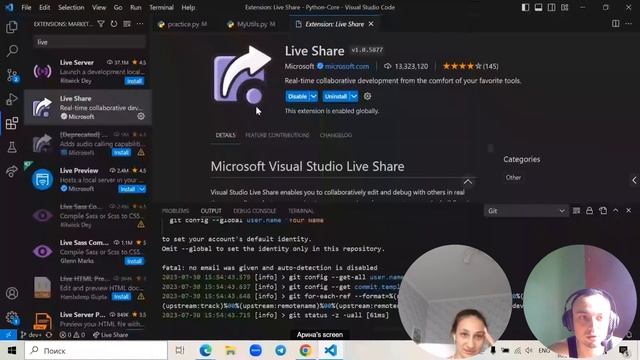Click Live Share status bar item
This screenshot has height=360, width=640.
click(x=110, y=335)
